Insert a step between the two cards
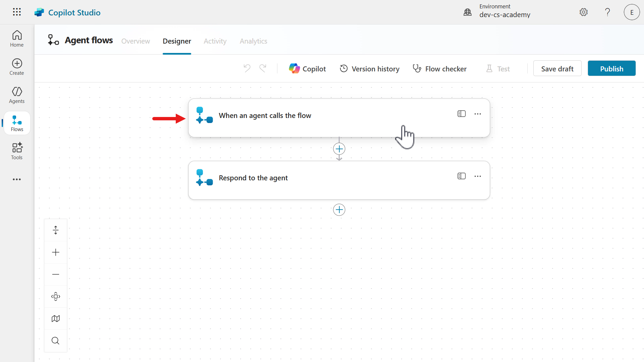644x362 pixels. click(339, 149)
